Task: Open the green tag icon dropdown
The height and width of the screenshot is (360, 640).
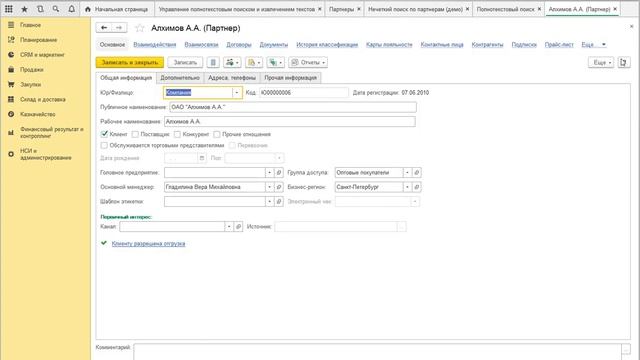Action: click(x=276, y=62)
